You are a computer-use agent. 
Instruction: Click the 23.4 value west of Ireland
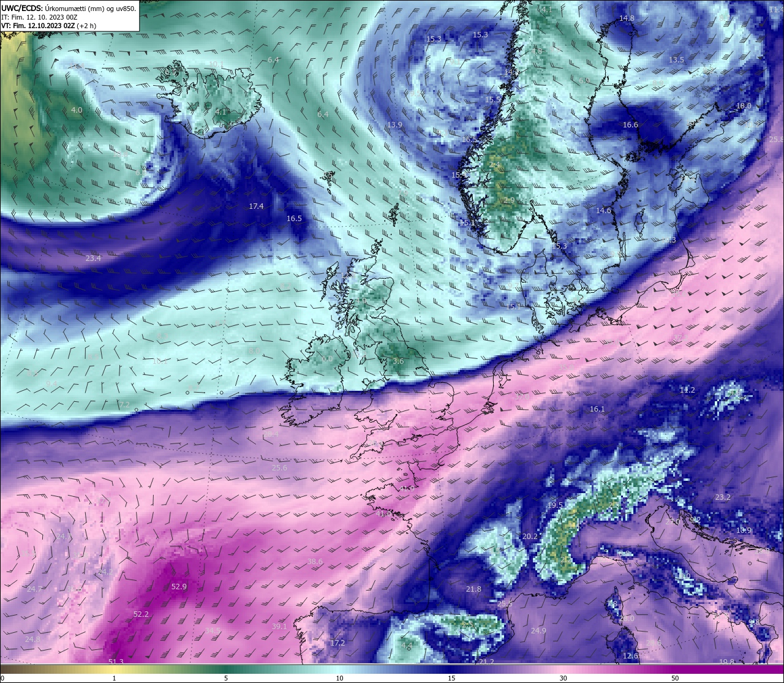93,258
